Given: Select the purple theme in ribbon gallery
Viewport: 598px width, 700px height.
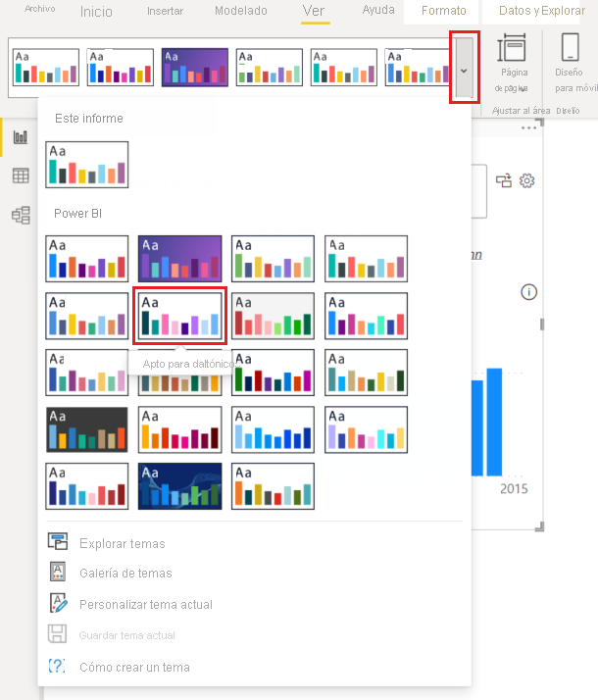Looking at the screenshot, I should (x=195, y=67).
